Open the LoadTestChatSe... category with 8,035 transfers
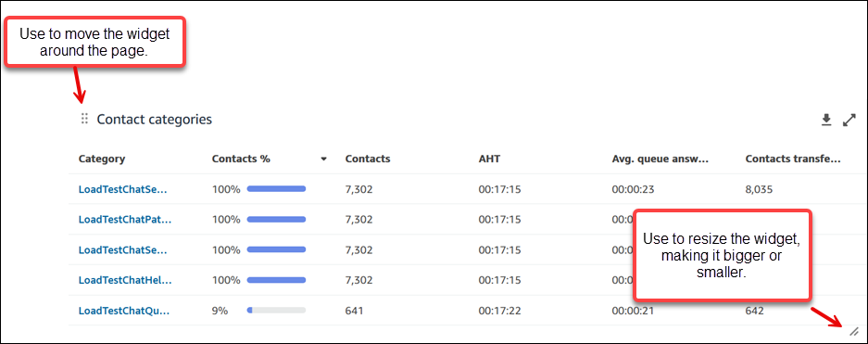Screen dimensions: 868x344 pos(122,189)
